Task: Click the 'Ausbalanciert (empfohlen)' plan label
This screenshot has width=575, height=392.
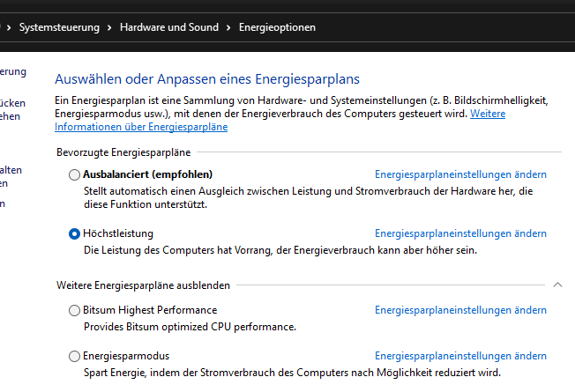Action: tap(147, 174)
